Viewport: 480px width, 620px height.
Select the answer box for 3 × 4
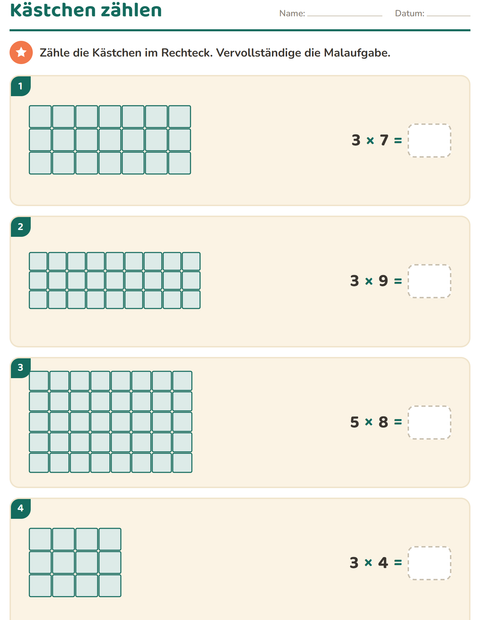(429, 563)
